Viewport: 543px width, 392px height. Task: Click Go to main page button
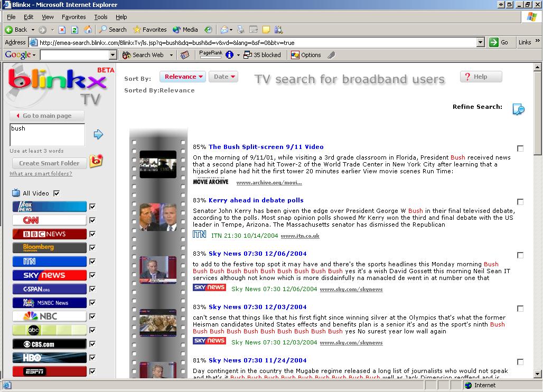[x=47, y=116]
